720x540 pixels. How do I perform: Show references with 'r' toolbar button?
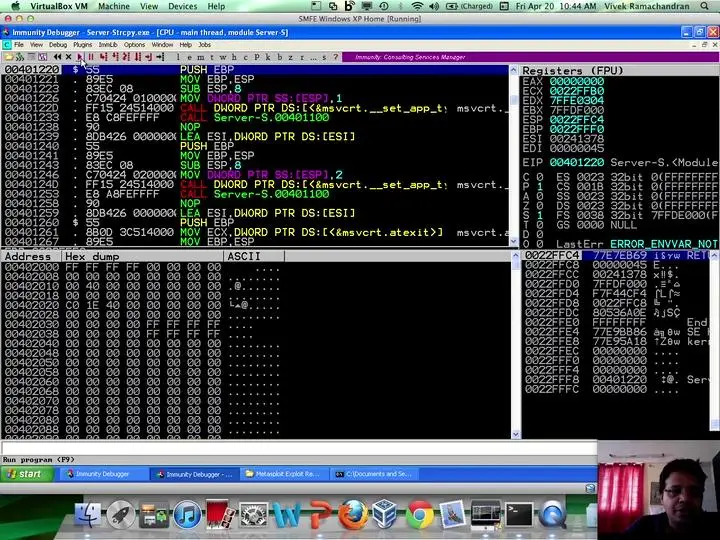[302, 57]
